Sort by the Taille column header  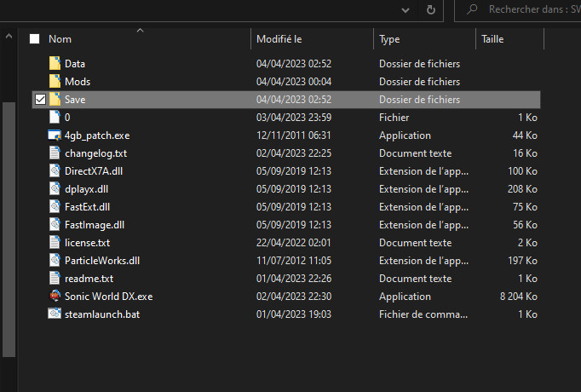click(509, 39)
